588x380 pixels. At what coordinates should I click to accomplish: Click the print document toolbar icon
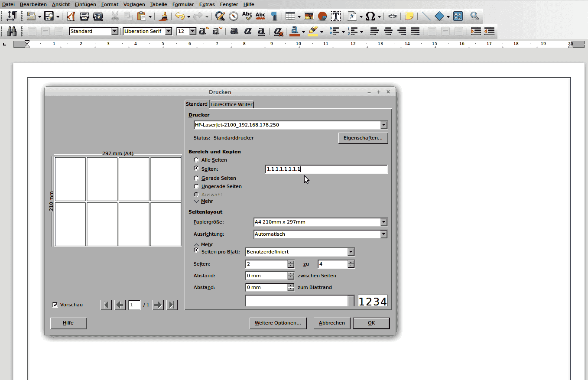pyautogui.click(x=84, y=16)
